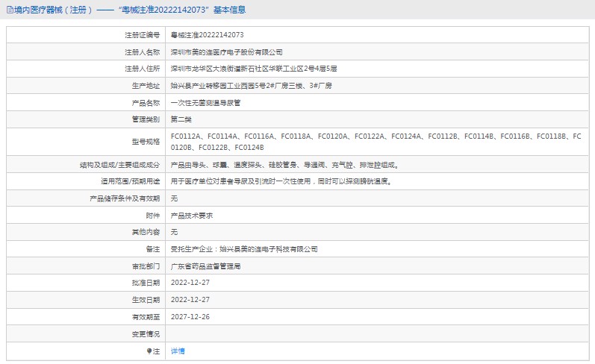Click the label 生产地址
Screen dimensions: 595x364
pyautogui.click(x=146, y=86)
